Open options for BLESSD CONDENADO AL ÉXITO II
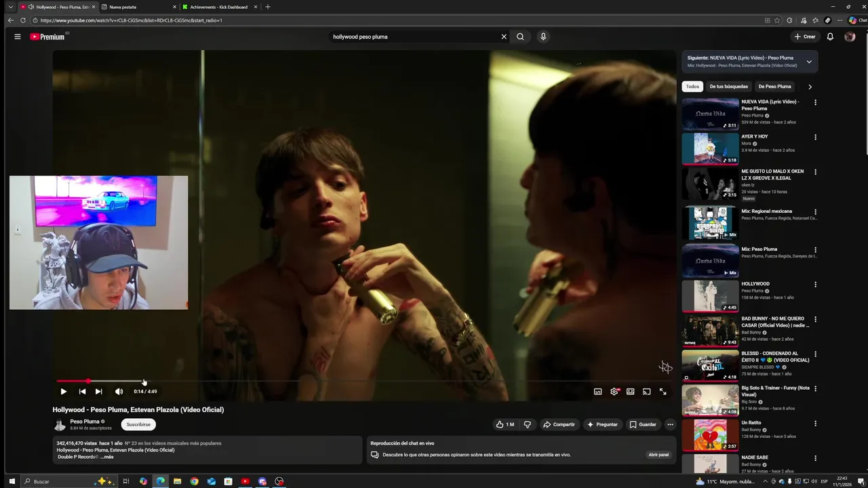Viewport: 868px width, 488px height. pos(815,354)
